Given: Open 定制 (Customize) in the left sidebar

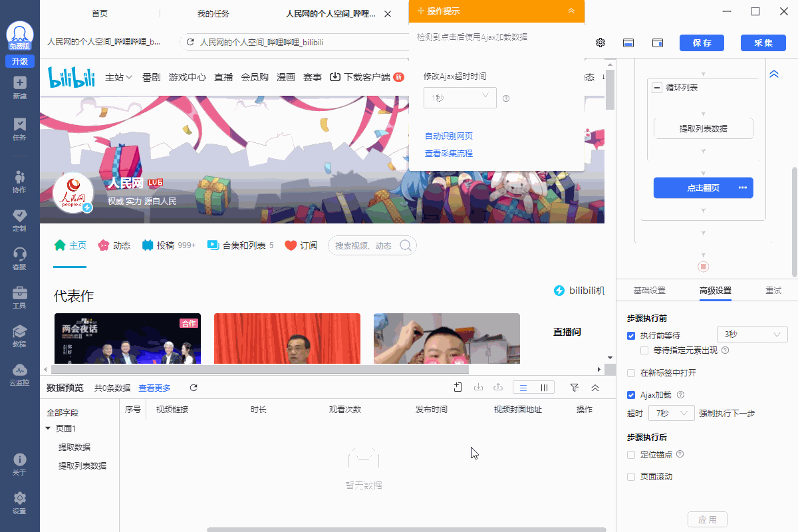Looking at the screenshot, I should [20, 220].
